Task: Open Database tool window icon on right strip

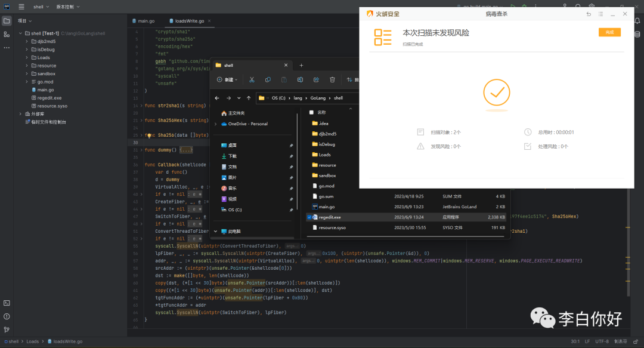Action: [x=637, y=34]
